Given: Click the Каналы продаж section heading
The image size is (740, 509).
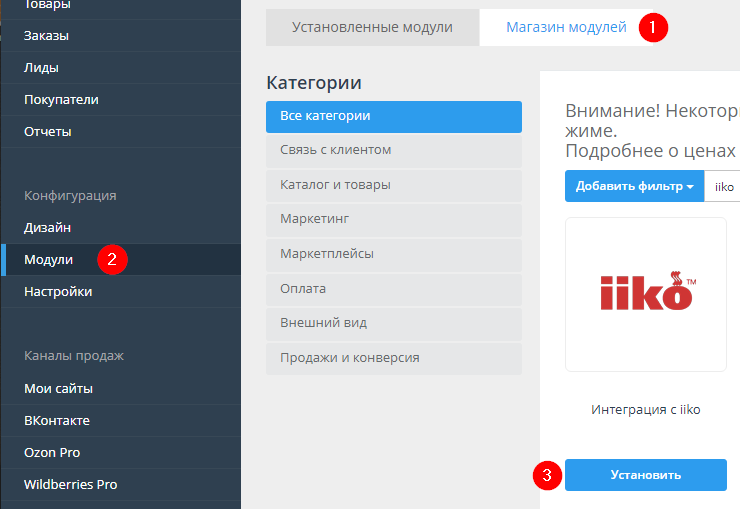Looking at the screenshot, I should 74,356.
